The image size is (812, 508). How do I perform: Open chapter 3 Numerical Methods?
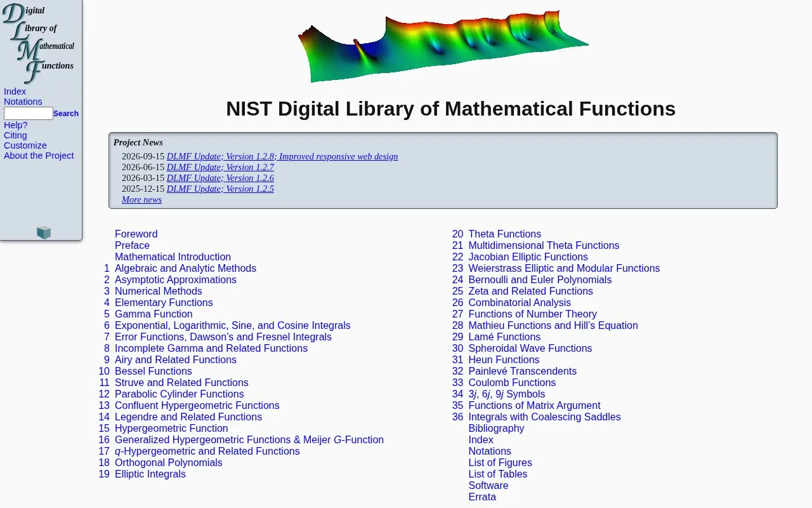pos(158,291)
